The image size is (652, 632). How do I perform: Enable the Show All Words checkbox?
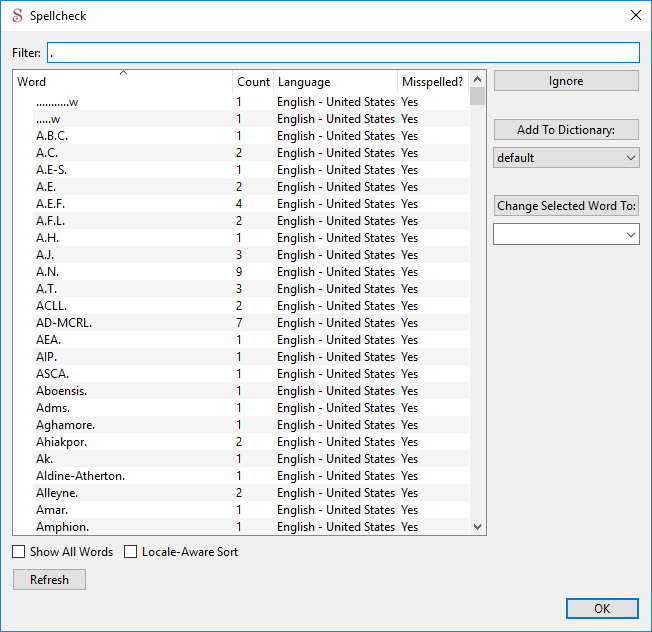pyautogui.click(x=19, y=552)
